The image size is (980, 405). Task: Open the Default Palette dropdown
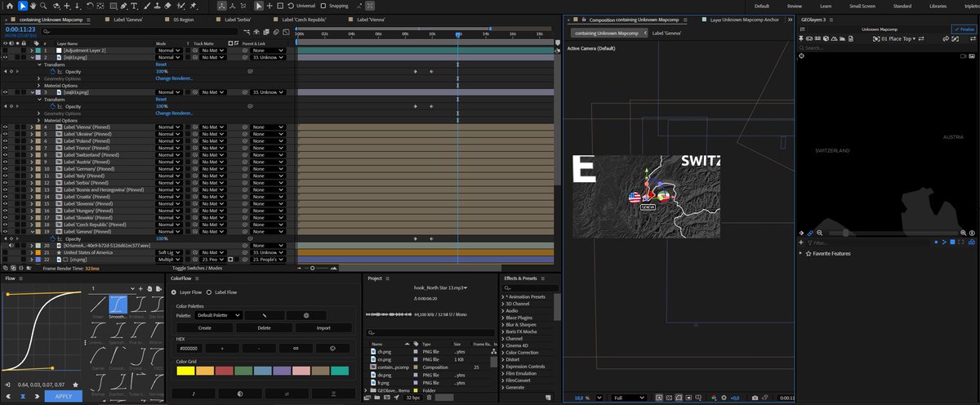pyautogui.click(x=219, y=314)
